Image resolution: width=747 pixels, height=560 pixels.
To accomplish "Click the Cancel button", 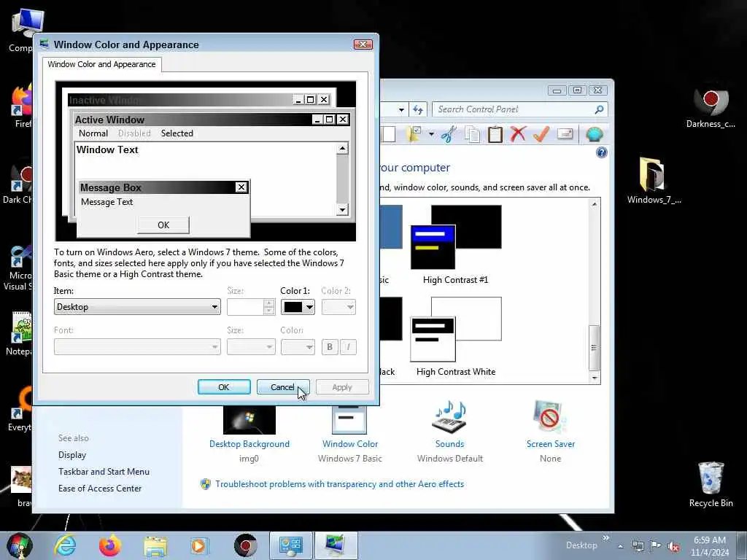I will click(283, 387).
